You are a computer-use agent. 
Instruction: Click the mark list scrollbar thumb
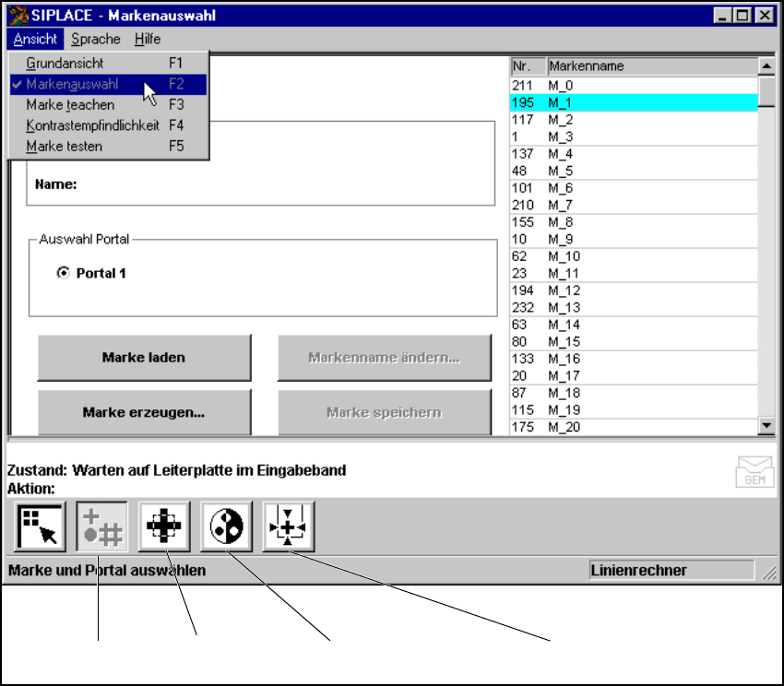[766, 90]
